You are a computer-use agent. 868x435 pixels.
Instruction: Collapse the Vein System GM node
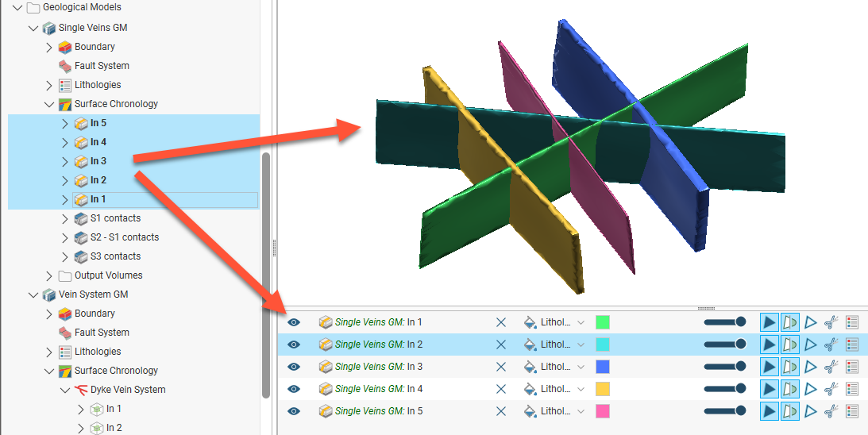point(33,294)
